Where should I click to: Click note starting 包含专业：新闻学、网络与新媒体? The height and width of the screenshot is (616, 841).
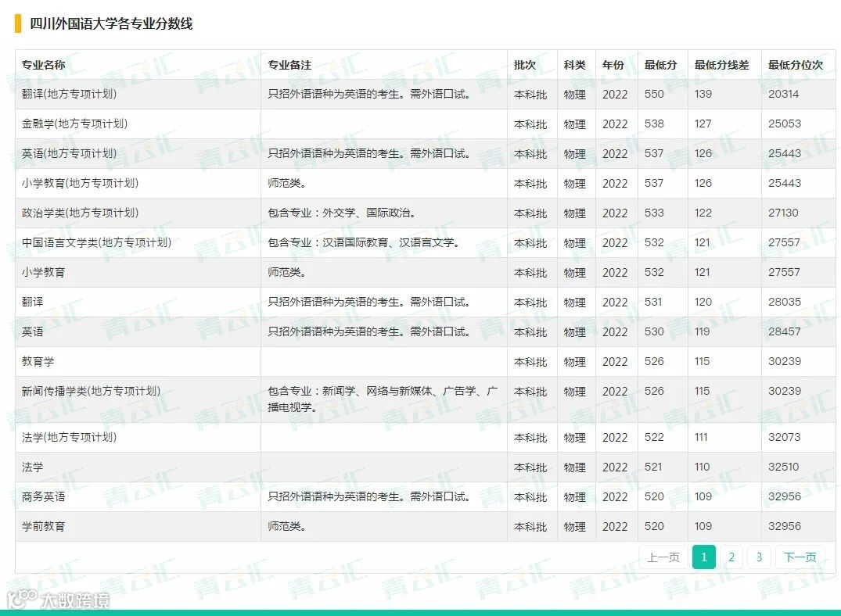[383, 399]
